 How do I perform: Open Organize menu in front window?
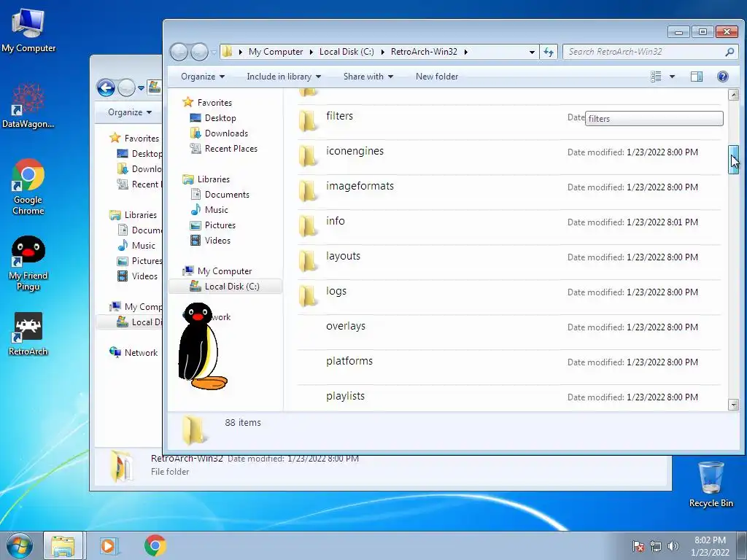203,77
